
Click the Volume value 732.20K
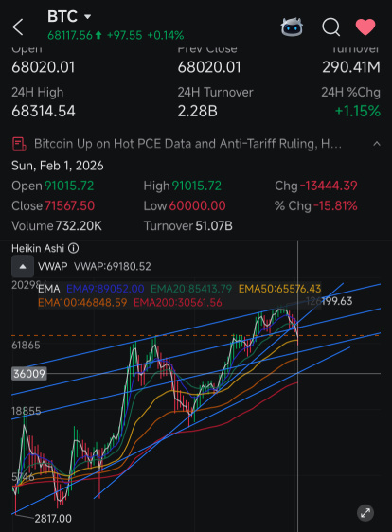[79, 226]
